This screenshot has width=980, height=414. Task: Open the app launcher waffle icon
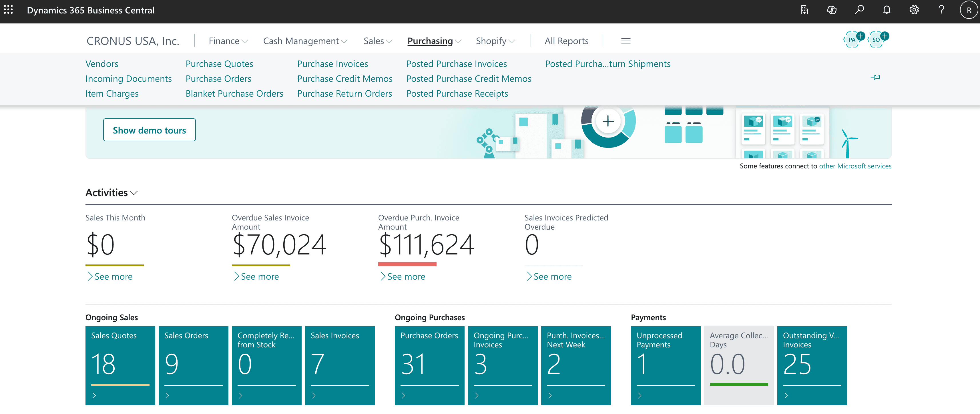coord(8,10)
